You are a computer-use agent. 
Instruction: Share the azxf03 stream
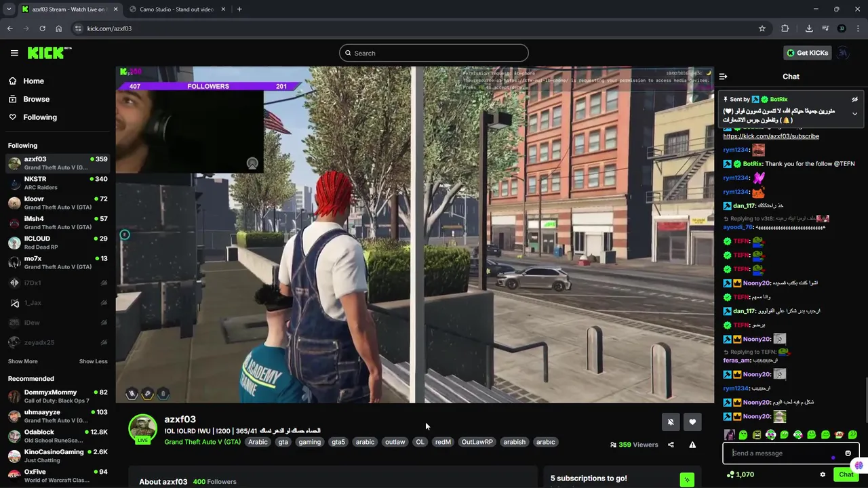pos(671,445)
